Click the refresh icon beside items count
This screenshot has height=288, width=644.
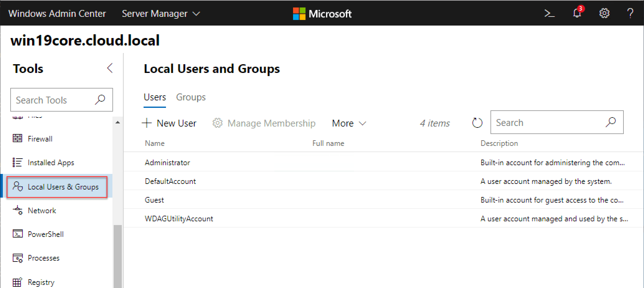(x=477, y=123)
